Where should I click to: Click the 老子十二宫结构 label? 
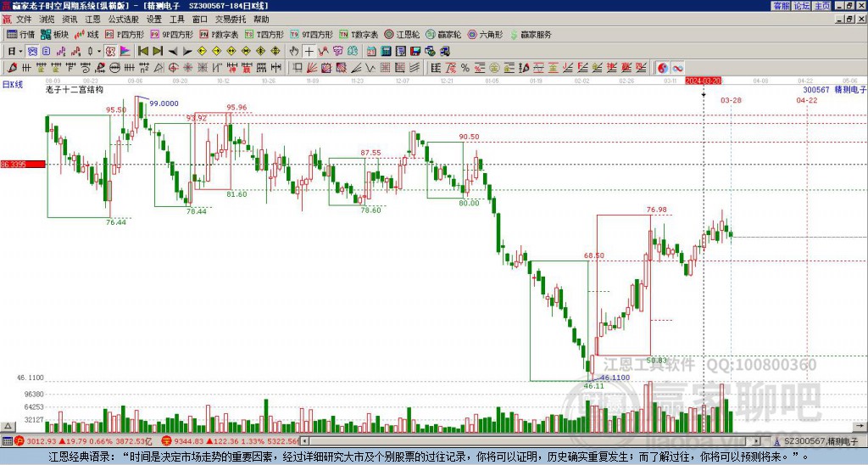[75, 89]
